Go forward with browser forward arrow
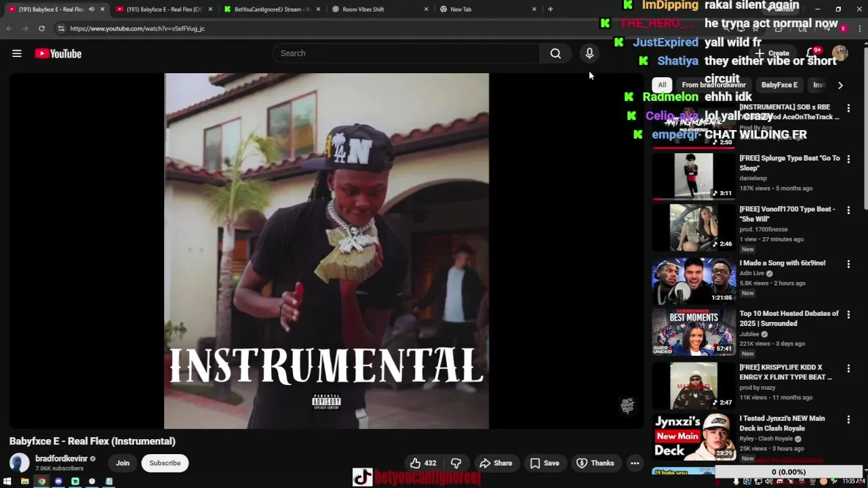 (25, 28)
